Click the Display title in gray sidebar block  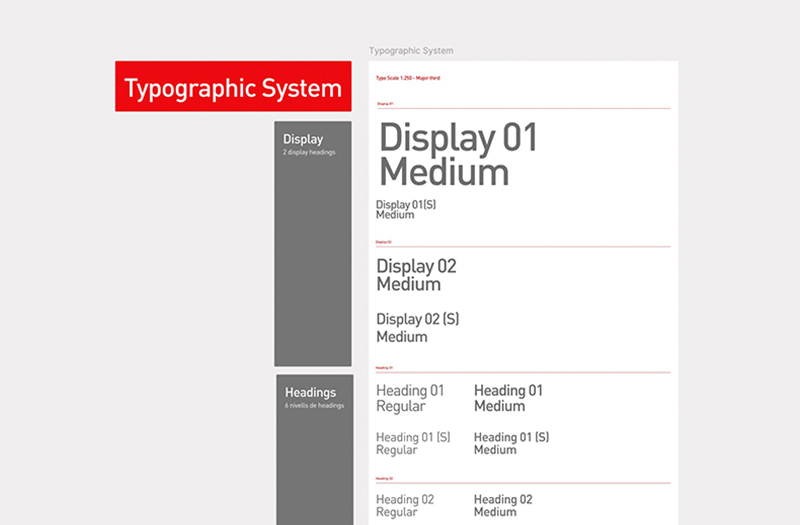coord(303,139)
